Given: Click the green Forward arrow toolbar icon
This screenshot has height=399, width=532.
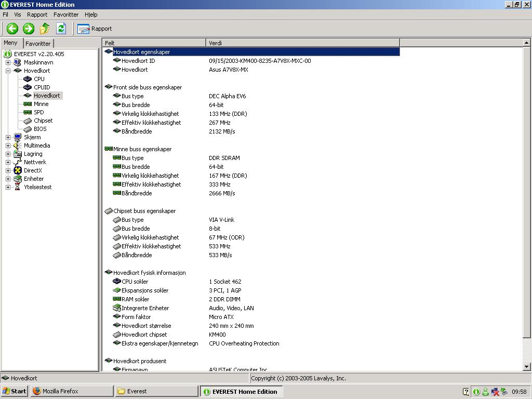Looking at the screenshot, I should click(29, 29).
